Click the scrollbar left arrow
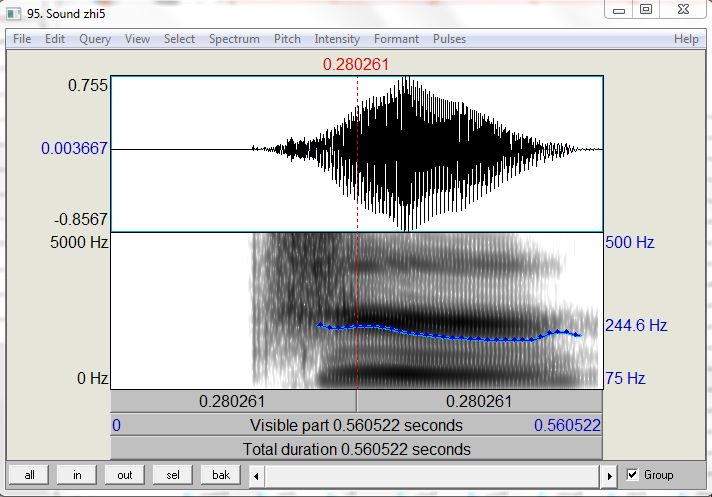712x497 pixels. click(x=257, y=476)
